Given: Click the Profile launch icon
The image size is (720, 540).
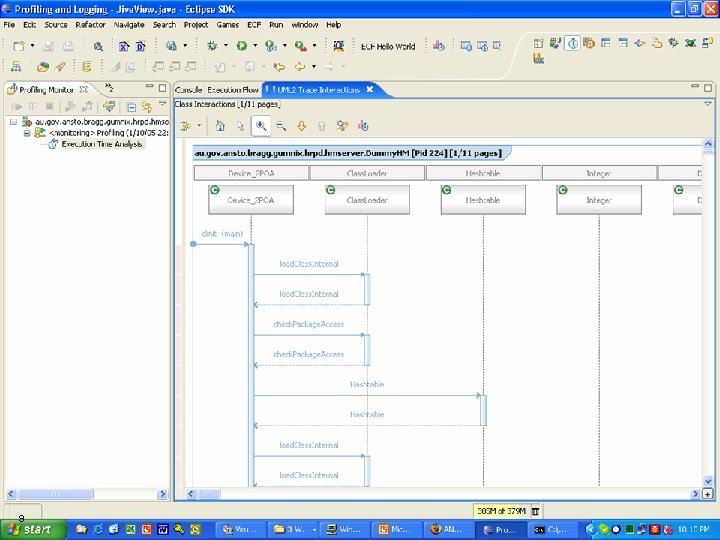Looking at the screenshot, I should point(271,46).
